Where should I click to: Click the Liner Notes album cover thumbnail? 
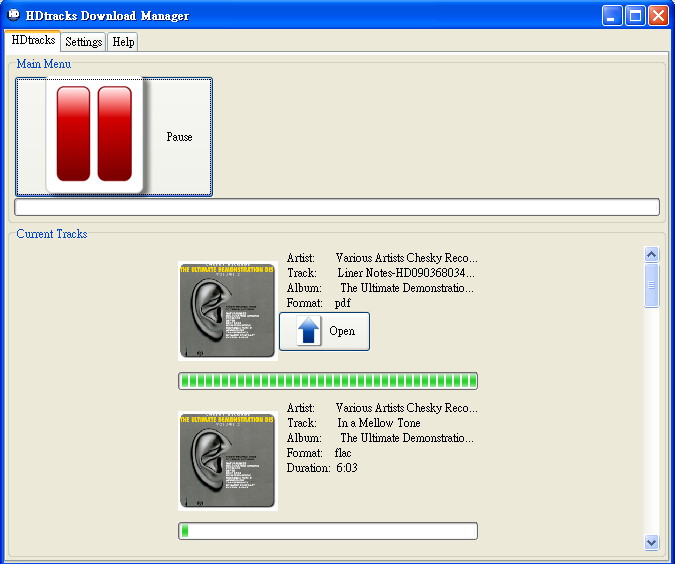(x=228, y=310)
